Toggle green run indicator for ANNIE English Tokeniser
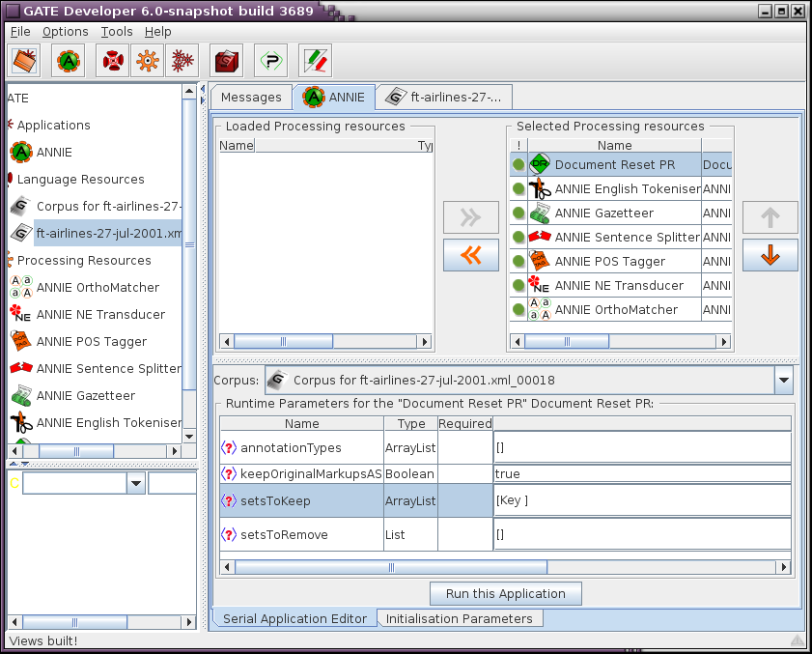The height and width of the screenshot is (654, 812). (x=518, y=188)
